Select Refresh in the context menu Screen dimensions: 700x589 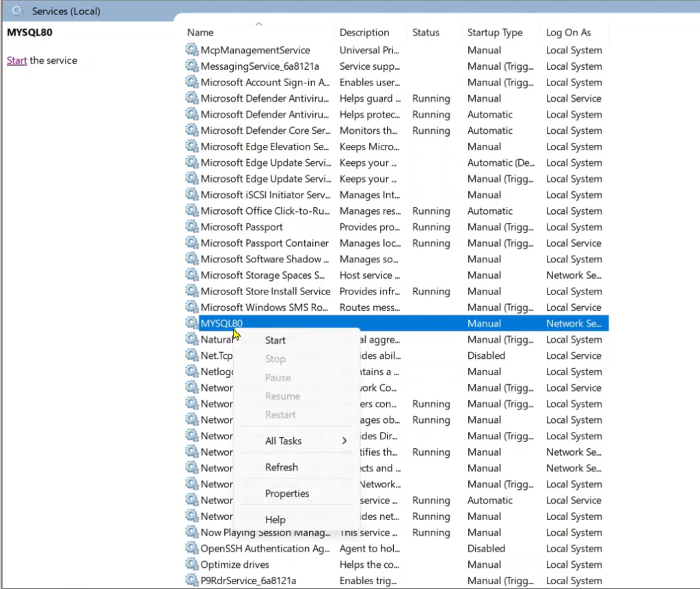pos(282,467)
